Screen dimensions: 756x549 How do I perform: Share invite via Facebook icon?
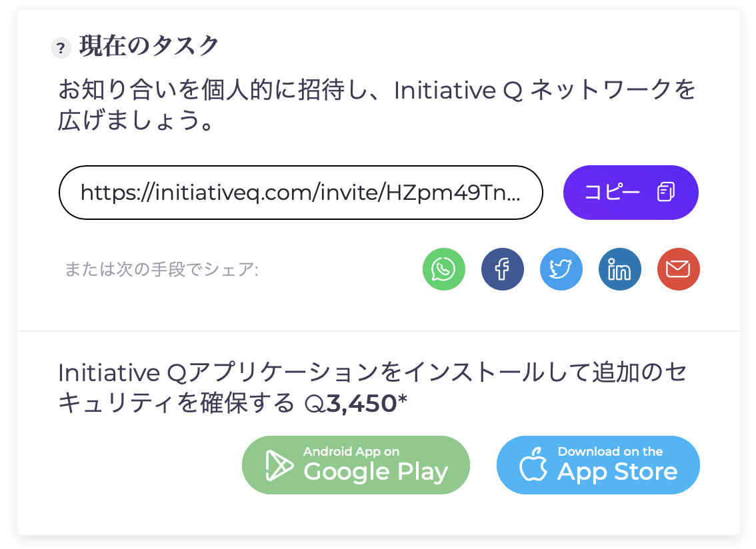(503, 269)
